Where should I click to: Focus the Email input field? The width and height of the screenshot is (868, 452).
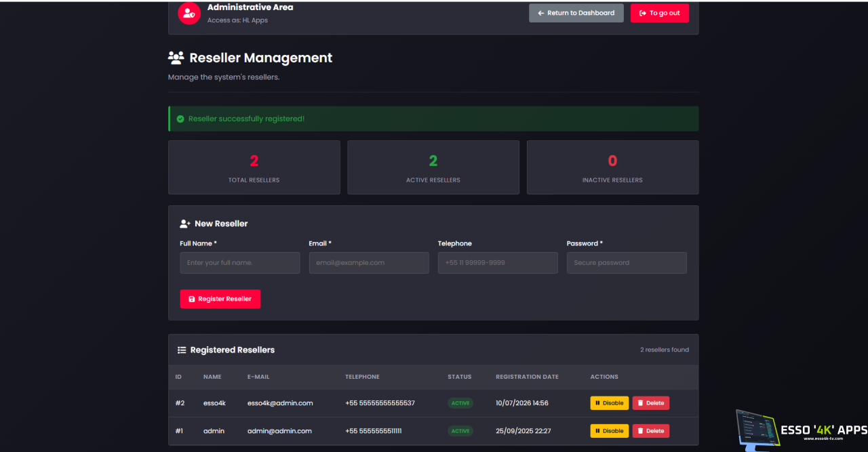(x=369, y=263)
